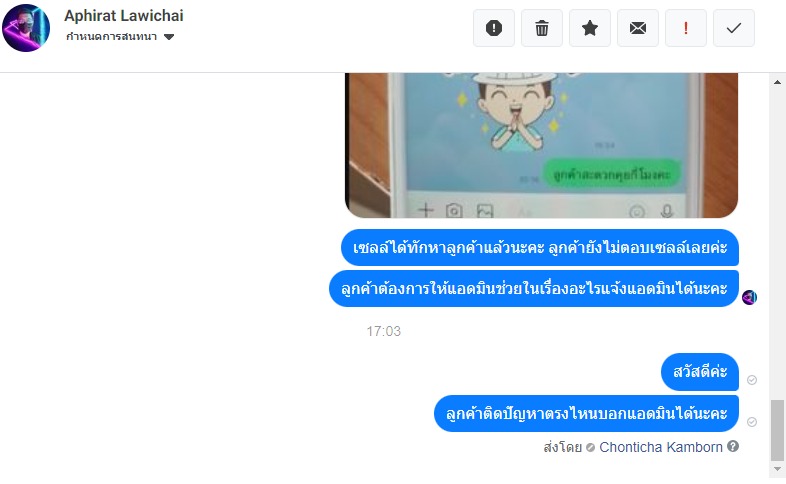Flag conversation with red exclamation icon
Image resolution: width=786 pixels, height=484 pixels.
click(x=686, y=28)
